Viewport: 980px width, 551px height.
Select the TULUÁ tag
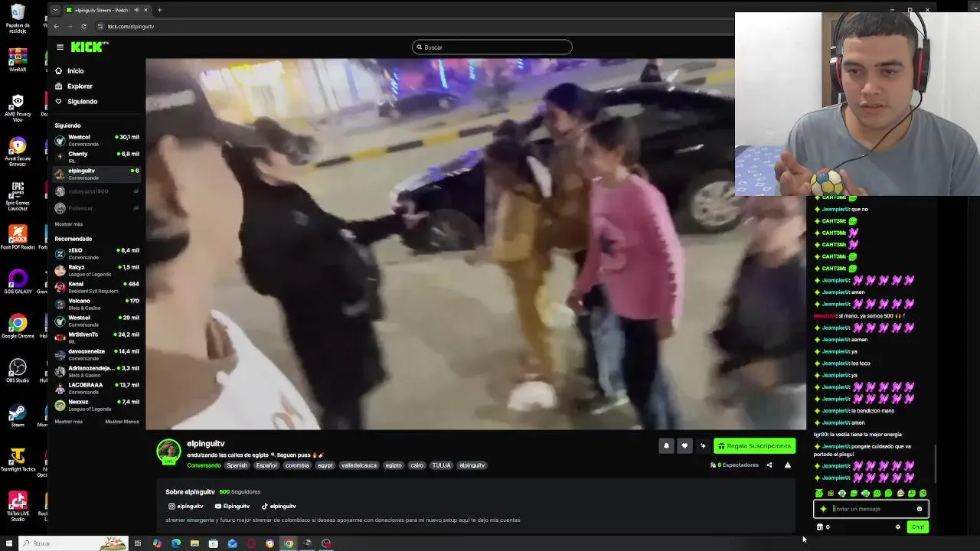click(x=442, y=465)
